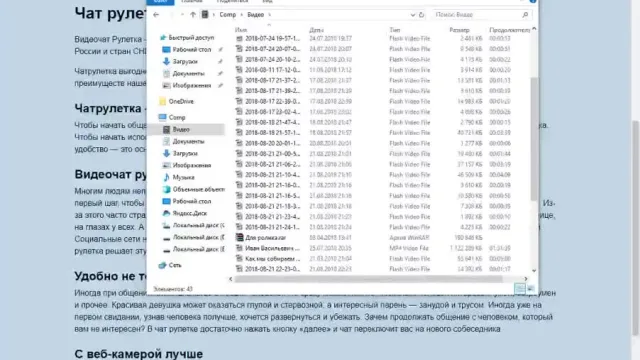Image resolution: width=640 pixels, height=360 pixels.
Task: Open Яндекс.Диск in the navigation pane
Action: pos(190,213)
